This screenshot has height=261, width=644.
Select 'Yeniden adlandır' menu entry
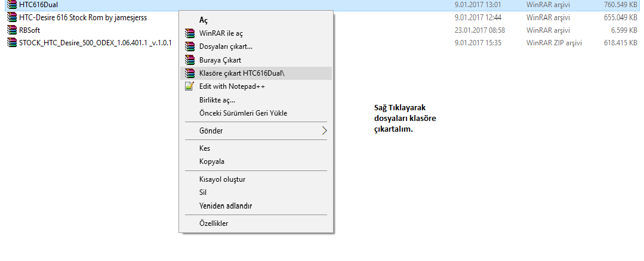[256, 206]
